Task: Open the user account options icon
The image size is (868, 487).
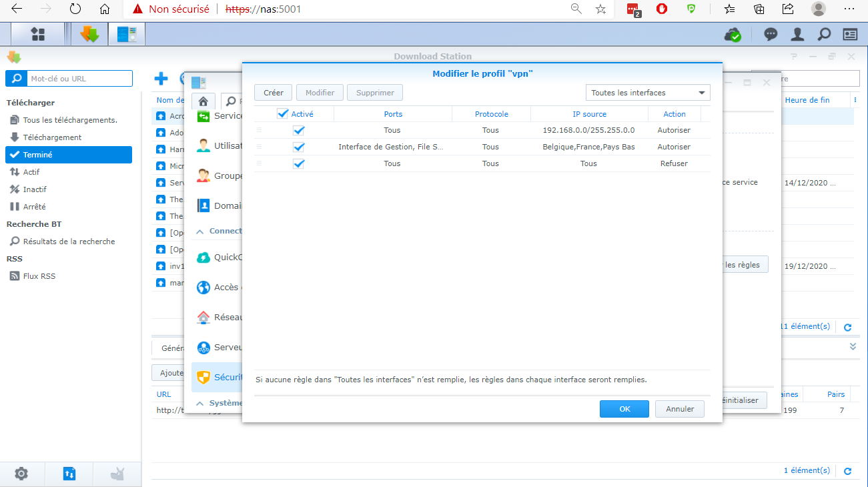Action: [797, 35]
